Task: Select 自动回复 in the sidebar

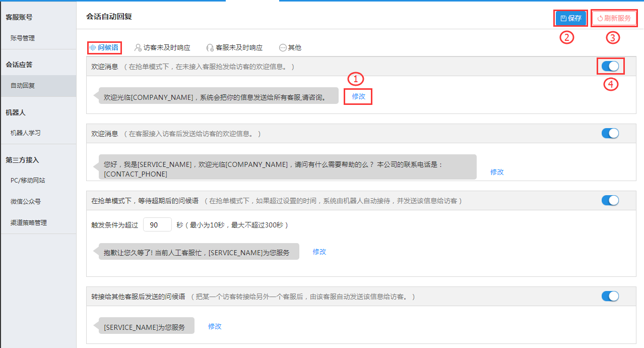Action: pyautogui.click(x=23, y=86)
